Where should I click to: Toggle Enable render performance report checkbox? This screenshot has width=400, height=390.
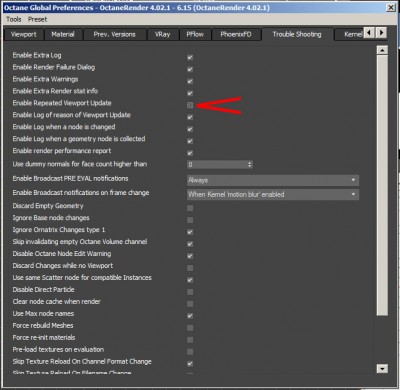click(x=190, y=153)
